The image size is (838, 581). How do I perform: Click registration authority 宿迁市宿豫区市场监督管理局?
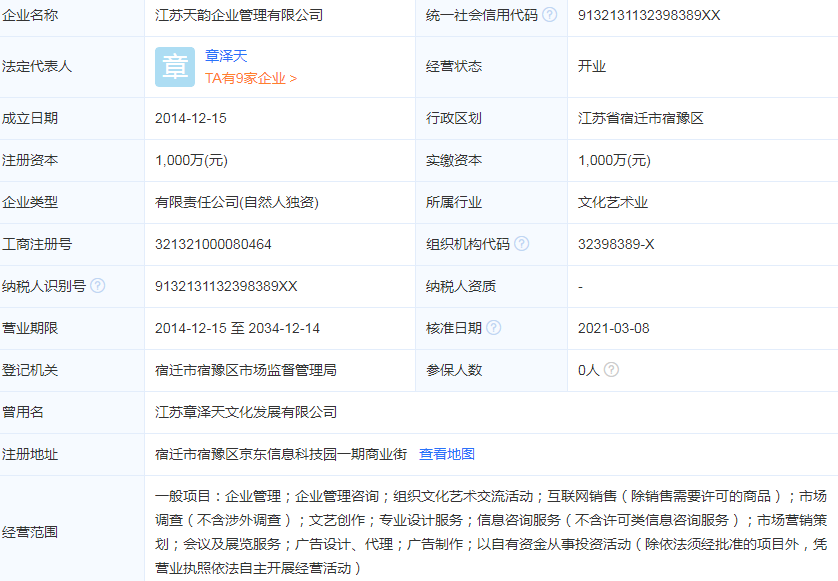pos(246,370)
